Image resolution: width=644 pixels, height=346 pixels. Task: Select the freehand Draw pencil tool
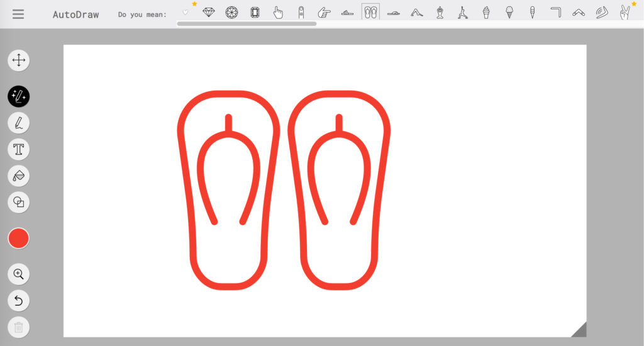[x=18, y=123]
